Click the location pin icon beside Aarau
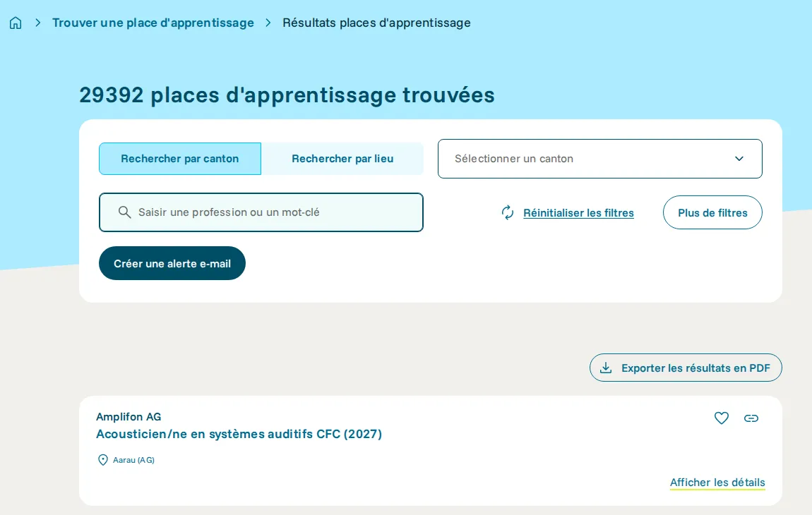812x515 pixels. tap(103, 459)
